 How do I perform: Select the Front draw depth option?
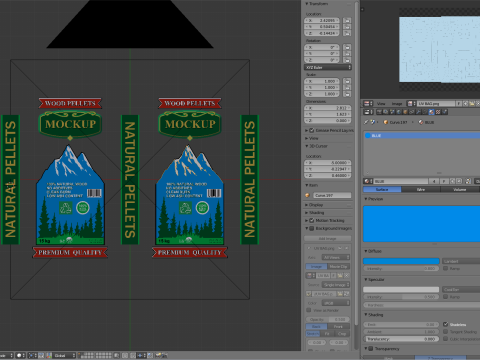click(x=338, y=326)
